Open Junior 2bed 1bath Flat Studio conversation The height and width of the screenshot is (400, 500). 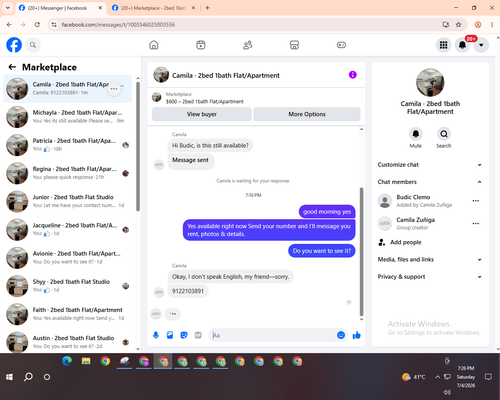(x=68, y=201)
